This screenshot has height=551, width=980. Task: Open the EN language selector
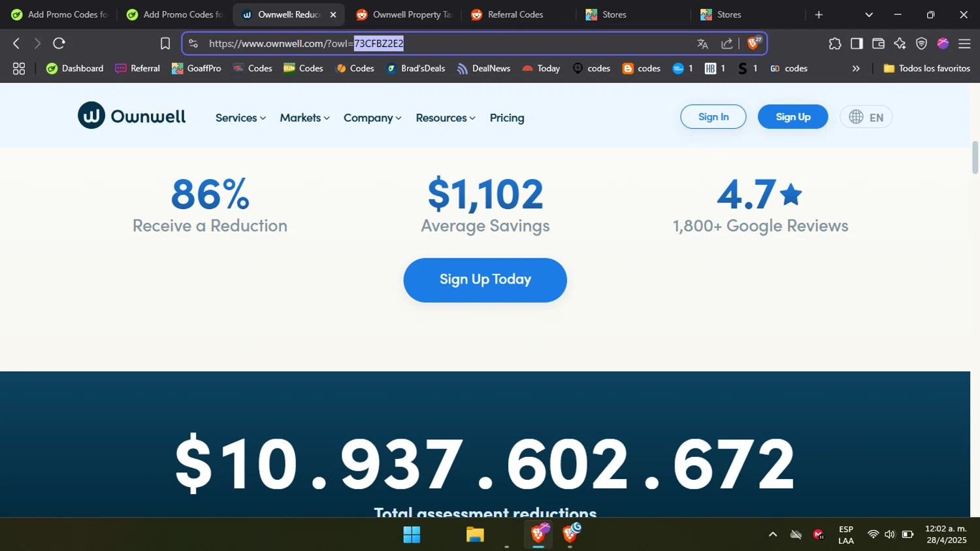[866, 117]
